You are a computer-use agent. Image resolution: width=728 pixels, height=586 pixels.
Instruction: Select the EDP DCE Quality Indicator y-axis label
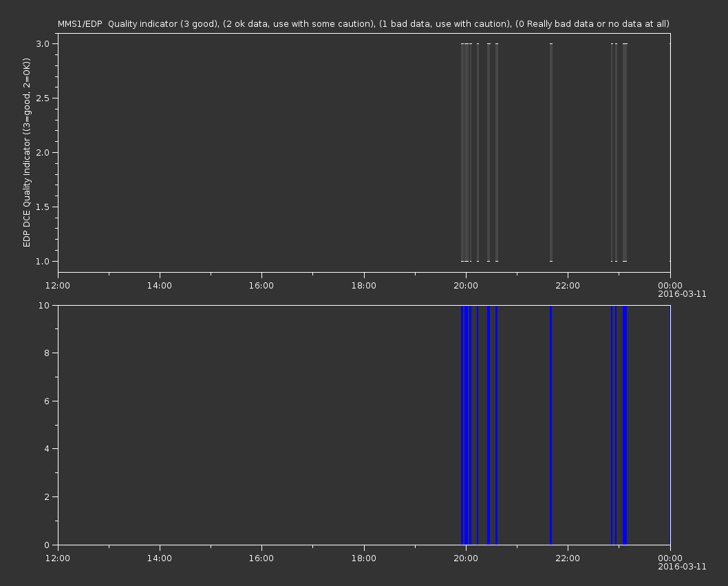tap(26, 152)
